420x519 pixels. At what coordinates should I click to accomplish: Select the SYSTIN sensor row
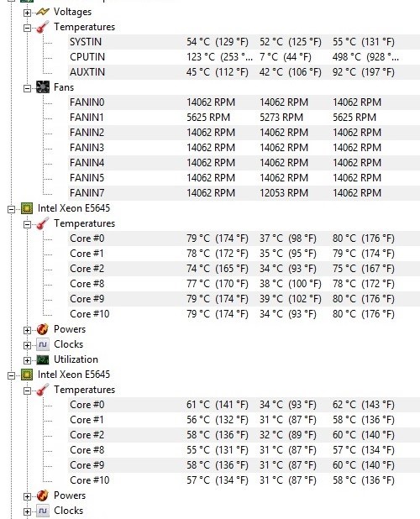click(244, 42)
